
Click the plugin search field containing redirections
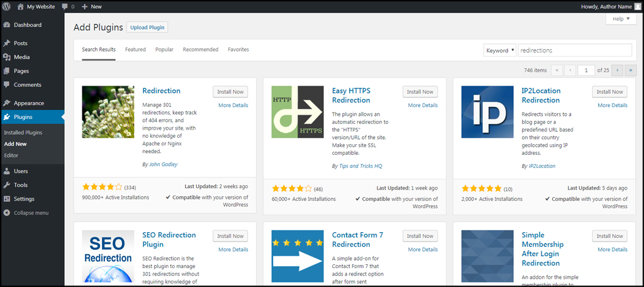click(x=575, y=50)
